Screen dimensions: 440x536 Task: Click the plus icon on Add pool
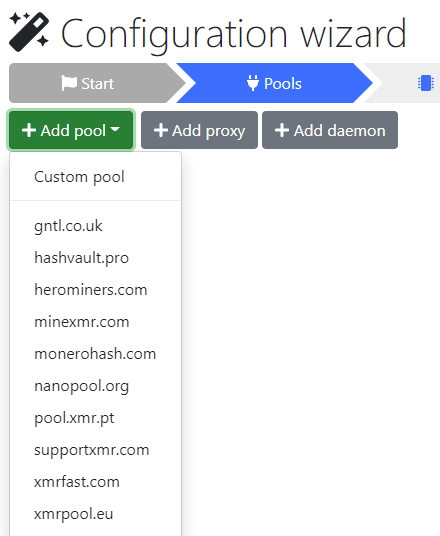point(29,130)
